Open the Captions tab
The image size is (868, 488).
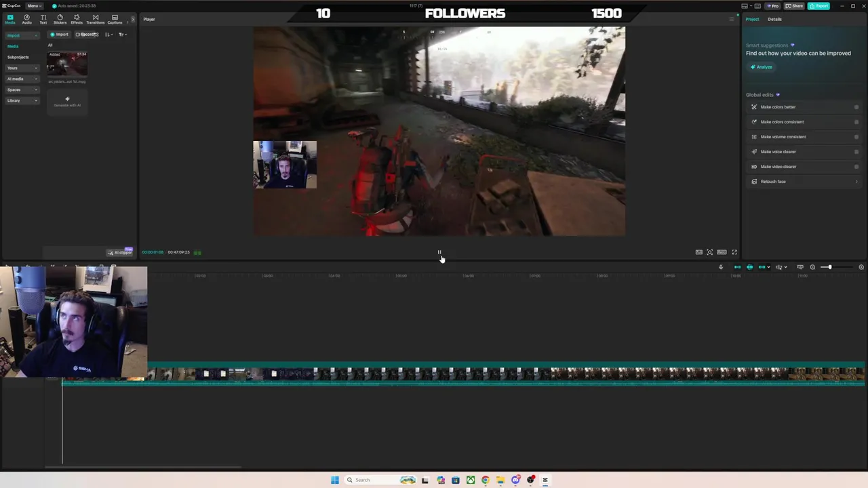point(115,19)
